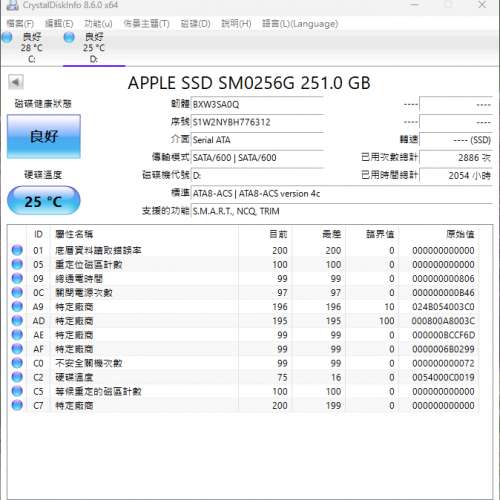Click raw value 0054000C0019

443,377
